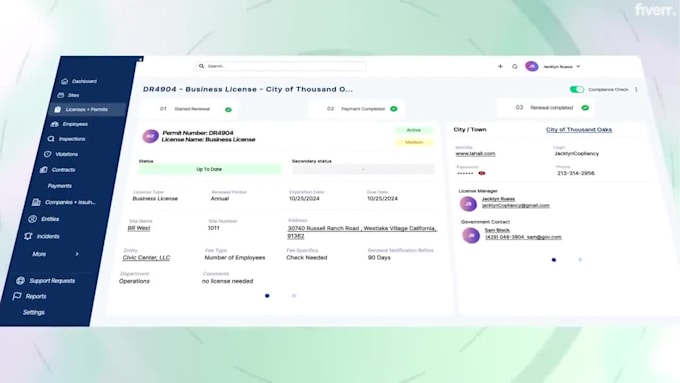Open the Secondary status dropdown
Viewport: 680px width, 383px height.
(363, 169)
